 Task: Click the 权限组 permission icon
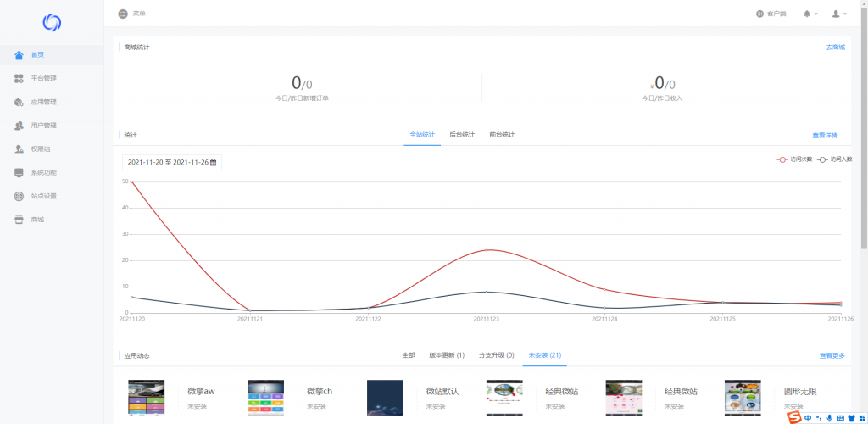[x=19, y=149]
